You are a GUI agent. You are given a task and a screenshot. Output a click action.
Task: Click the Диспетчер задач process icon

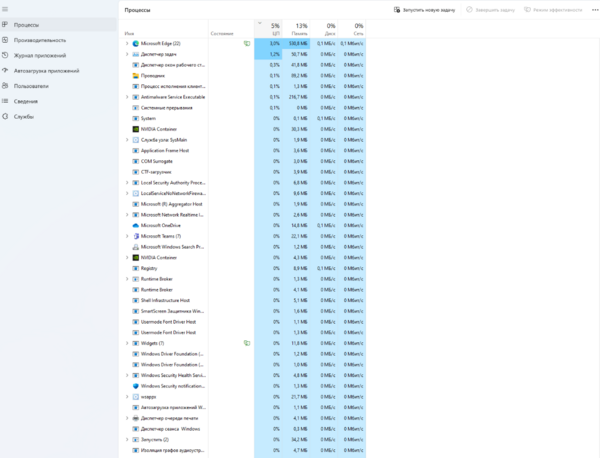[135, 54]
